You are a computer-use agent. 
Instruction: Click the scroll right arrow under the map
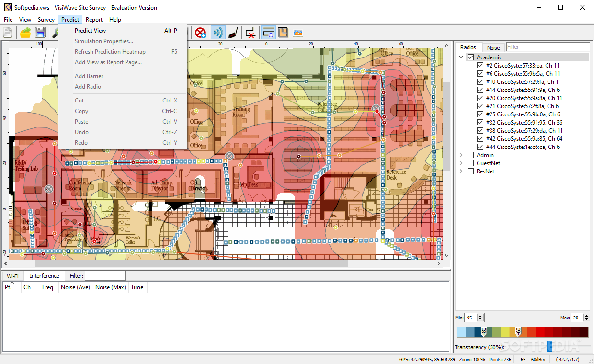(439, 263)
